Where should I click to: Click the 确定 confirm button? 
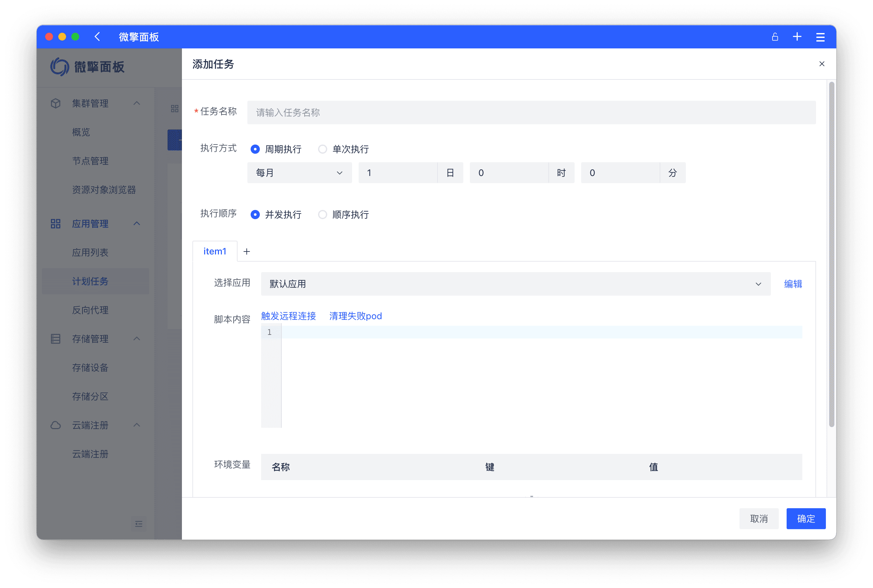click(x=806, y=519)
